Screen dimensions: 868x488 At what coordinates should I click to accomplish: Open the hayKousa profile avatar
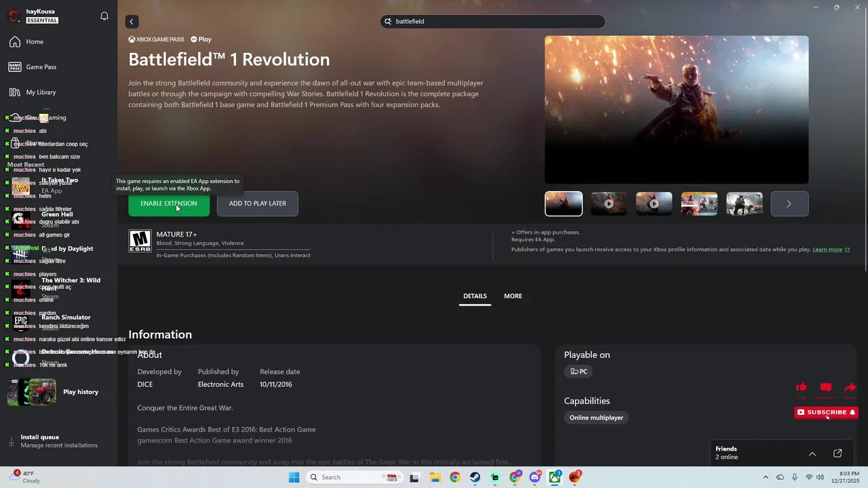click(x=14, y=16)
